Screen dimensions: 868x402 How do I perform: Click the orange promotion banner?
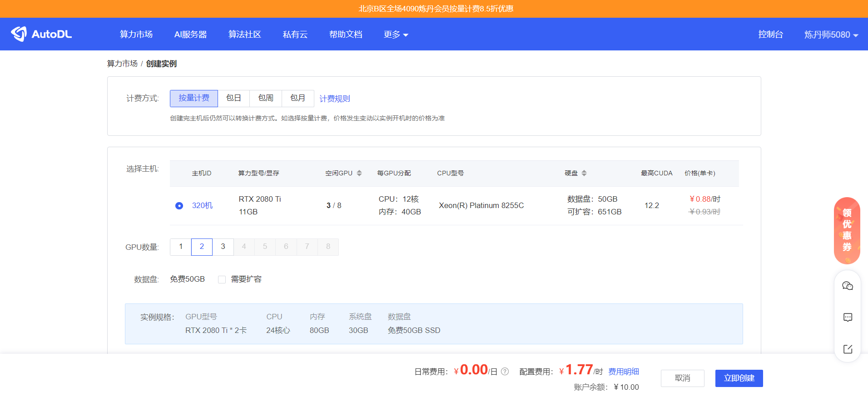click(434, 9)
